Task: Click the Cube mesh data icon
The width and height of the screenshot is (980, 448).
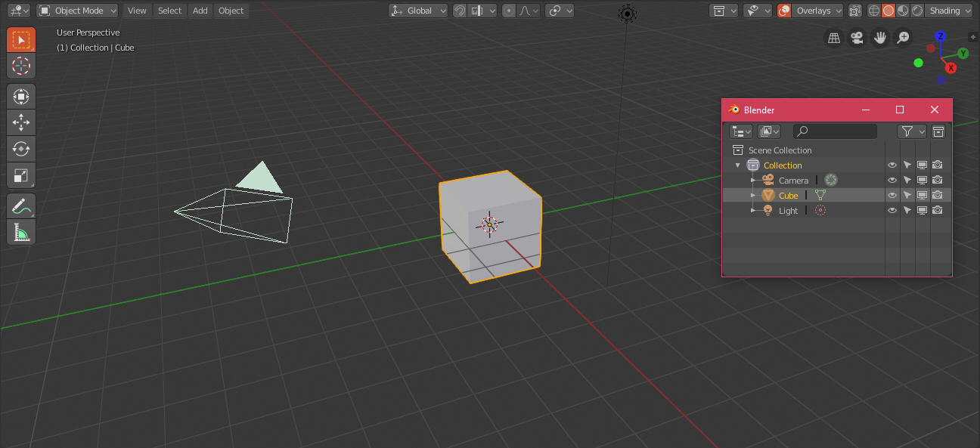Action: pos(820,195)
